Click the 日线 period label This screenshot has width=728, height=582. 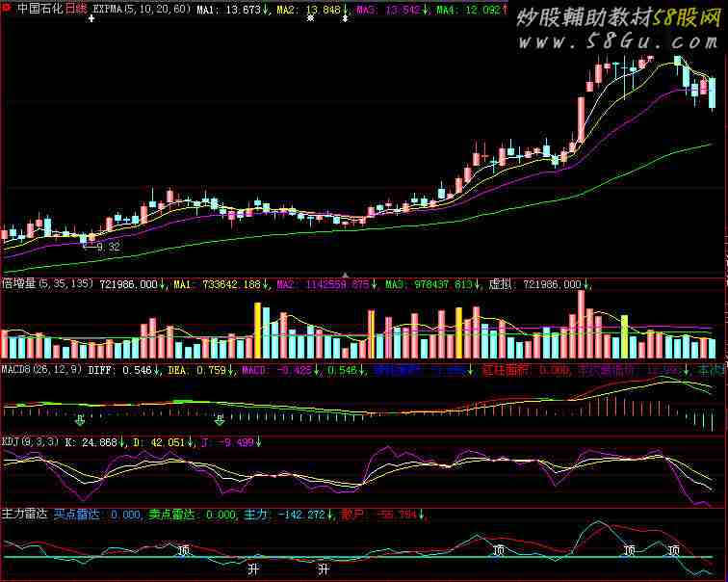(75, 9)
